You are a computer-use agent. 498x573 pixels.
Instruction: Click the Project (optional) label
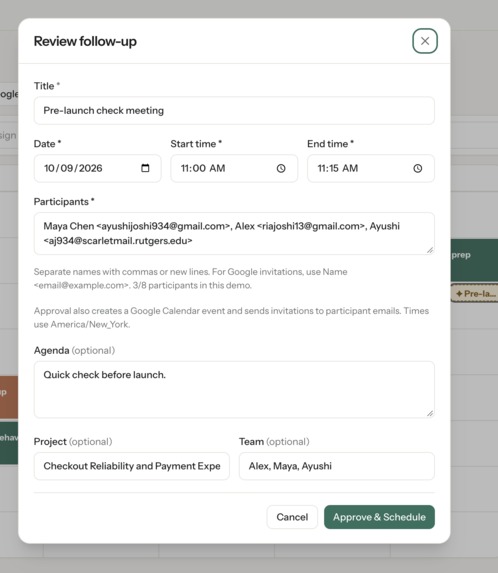click(x=73, y=441)
